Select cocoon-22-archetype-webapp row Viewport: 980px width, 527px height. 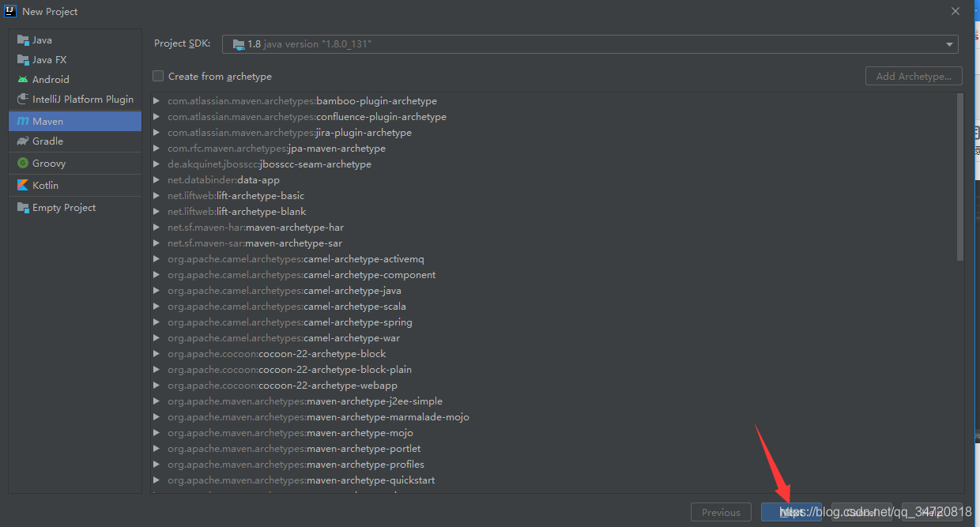coord(553,386)
